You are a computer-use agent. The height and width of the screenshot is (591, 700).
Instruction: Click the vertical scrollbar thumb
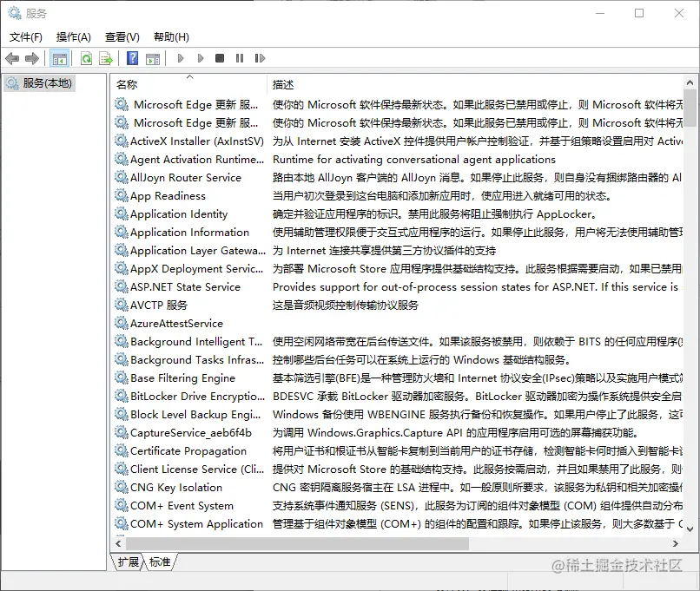point(690,107)
